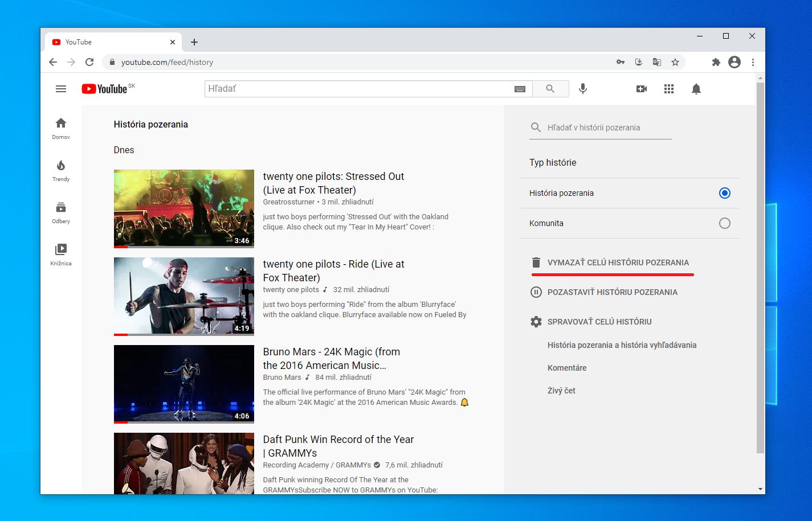The image size is (812, 521).
Task: Open the on-screen keyboard in search box
Action: click(520, 89)
